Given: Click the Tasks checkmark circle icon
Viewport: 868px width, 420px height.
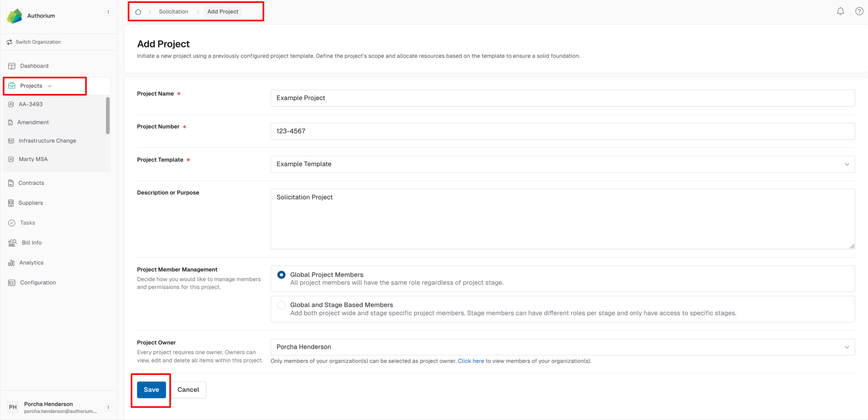Looking at the screenshot, I should 12,223.
